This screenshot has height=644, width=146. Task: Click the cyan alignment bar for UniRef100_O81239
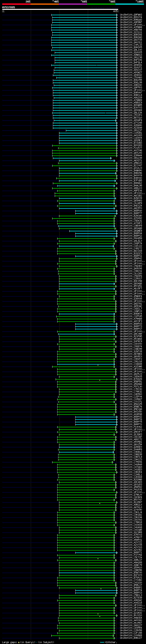coord(82,158)
